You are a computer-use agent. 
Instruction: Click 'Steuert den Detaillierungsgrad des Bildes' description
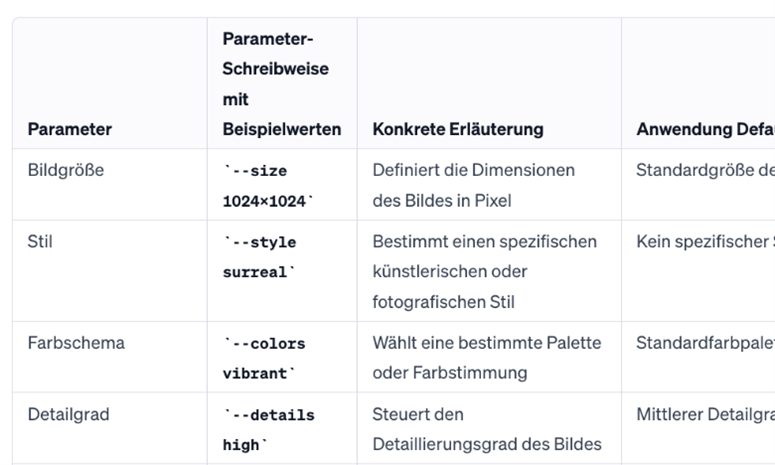coord(486,428)
